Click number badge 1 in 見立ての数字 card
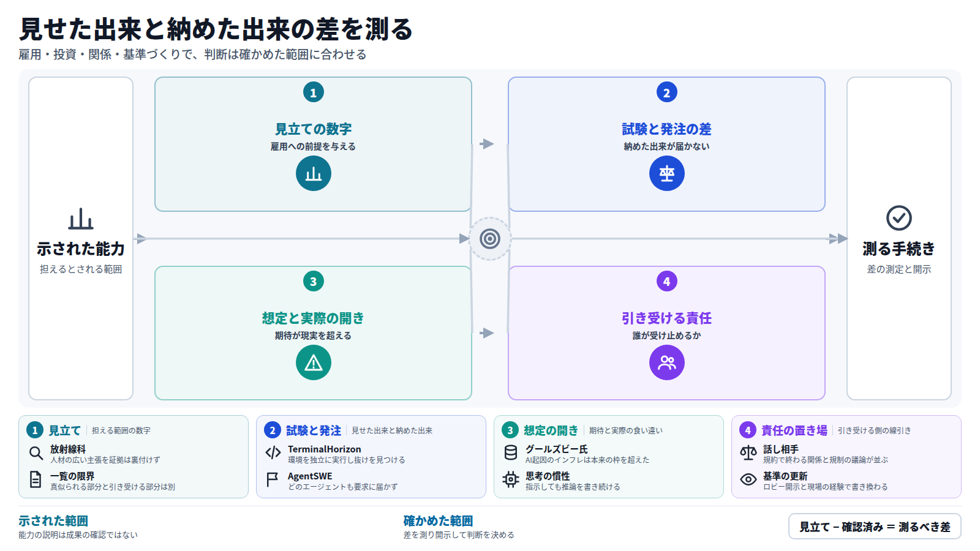Viewport: 980px width, 551px height. [x=314, y=92]
